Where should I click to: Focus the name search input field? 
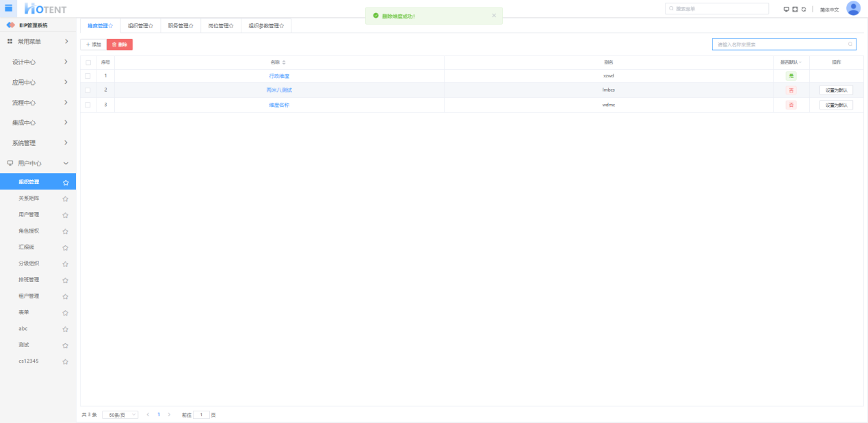(784, 44)
